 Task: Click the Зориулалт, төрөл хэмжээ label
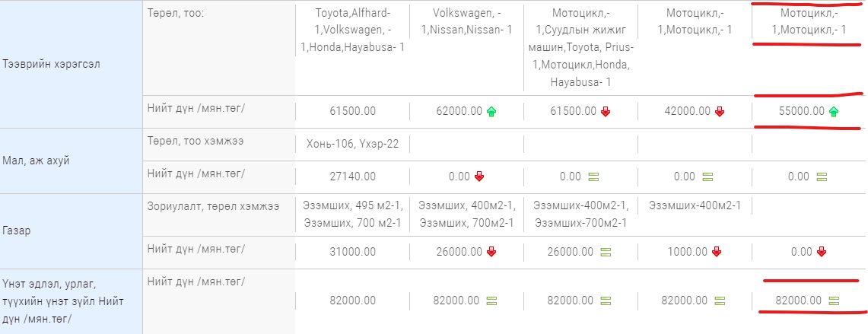(x=213, y=207)
